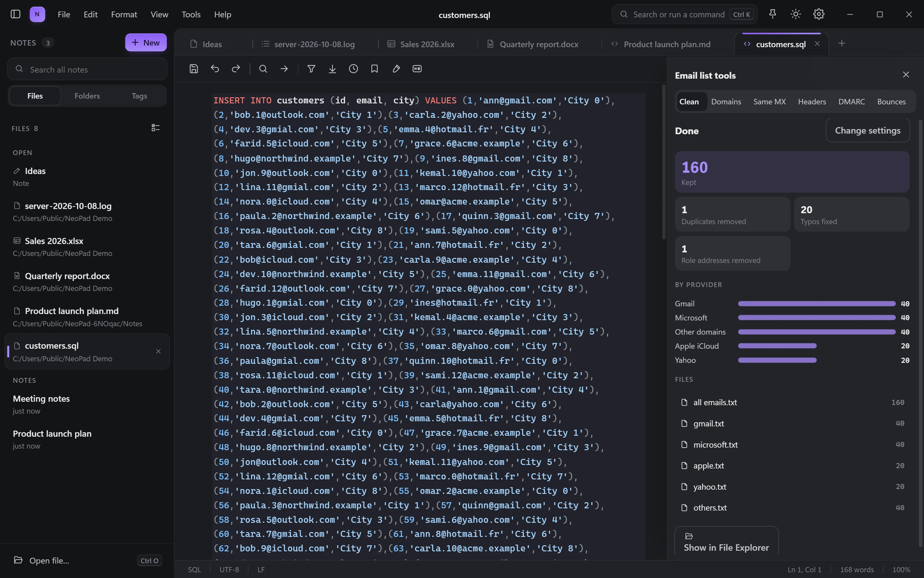
Task: Open the filter funnel tool
Action: tap(311, 69)
